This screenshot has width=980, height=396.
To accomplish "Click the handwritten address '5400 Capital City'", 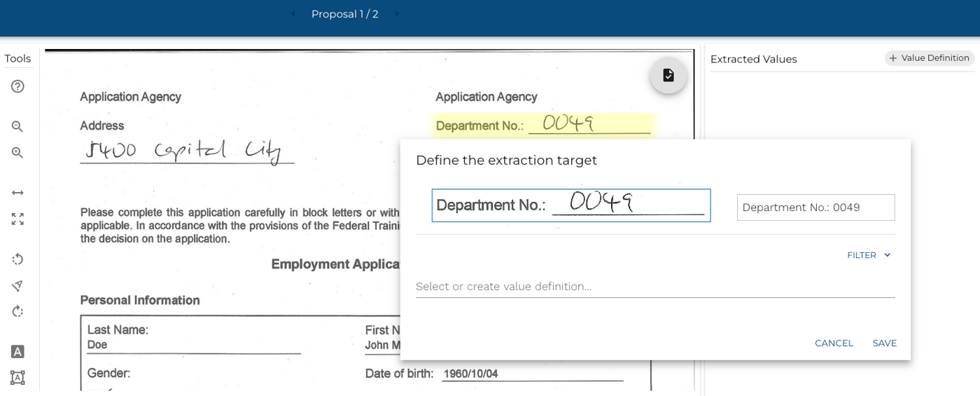I will [x=183, y=150].
